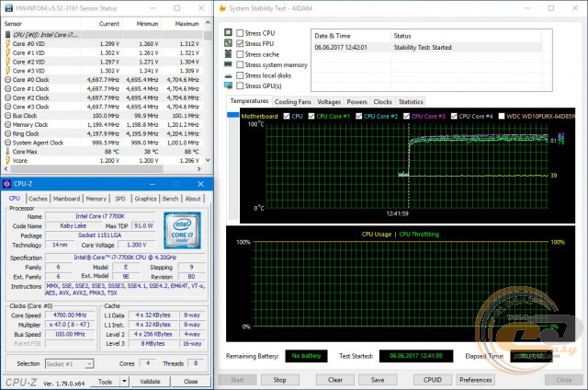Image resolution: width=588 pixels, height=390 pixels.
Task: Enable the Stress cache checkbox
Action: pos(240,54)
